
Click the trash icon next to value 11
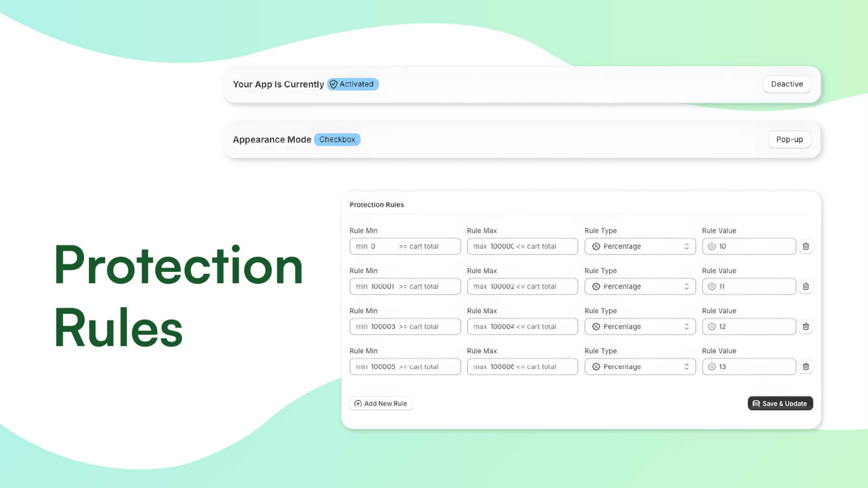click(x=806, y=286)
